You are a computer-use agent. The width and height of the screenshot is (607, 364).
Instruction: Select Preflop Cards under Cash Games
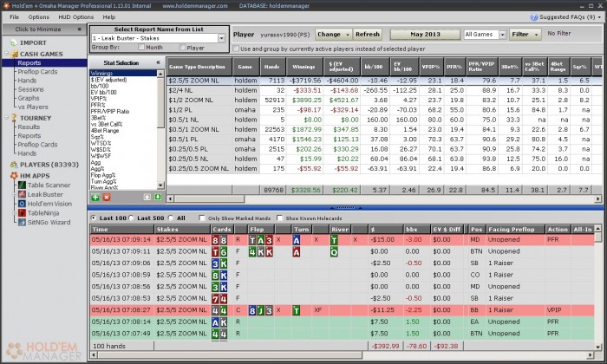tap(37, 72)
